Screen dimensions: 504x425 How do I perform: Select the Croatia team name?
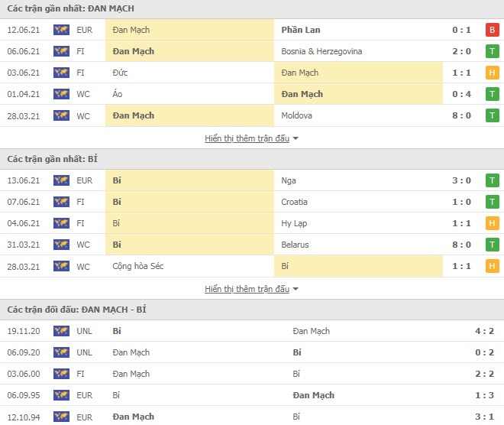coord(294,202)
